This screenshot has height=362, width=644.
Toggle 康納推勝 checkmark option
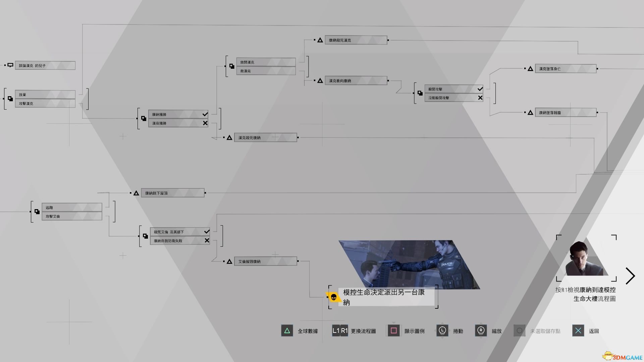(x=204, y=114)
